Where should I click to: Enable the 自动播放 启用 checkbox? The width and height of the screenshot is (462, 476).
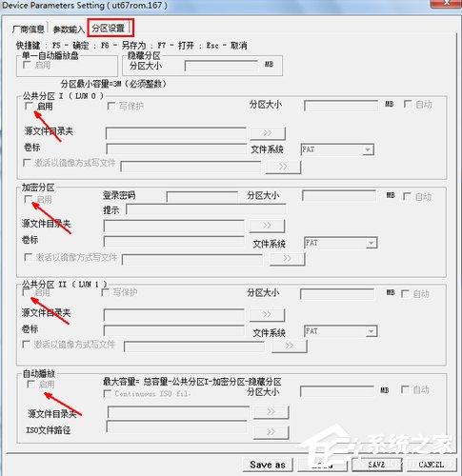point(30,385)
